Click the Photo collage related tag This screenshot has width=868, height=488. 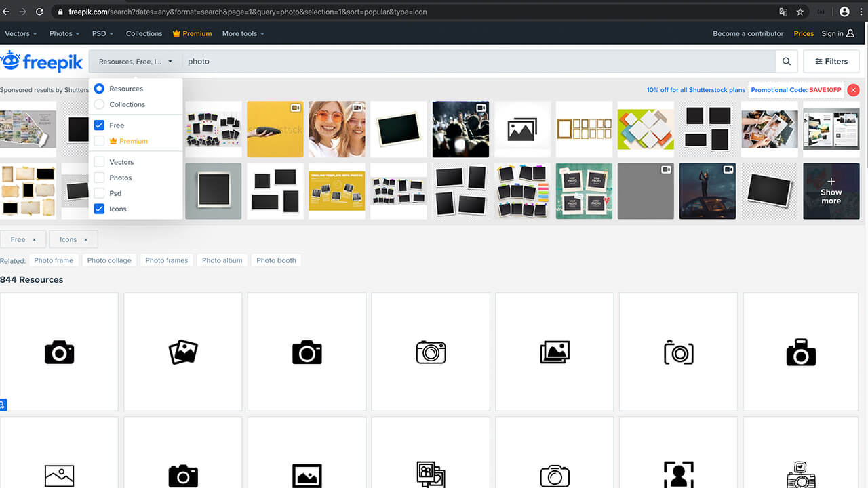109,260
